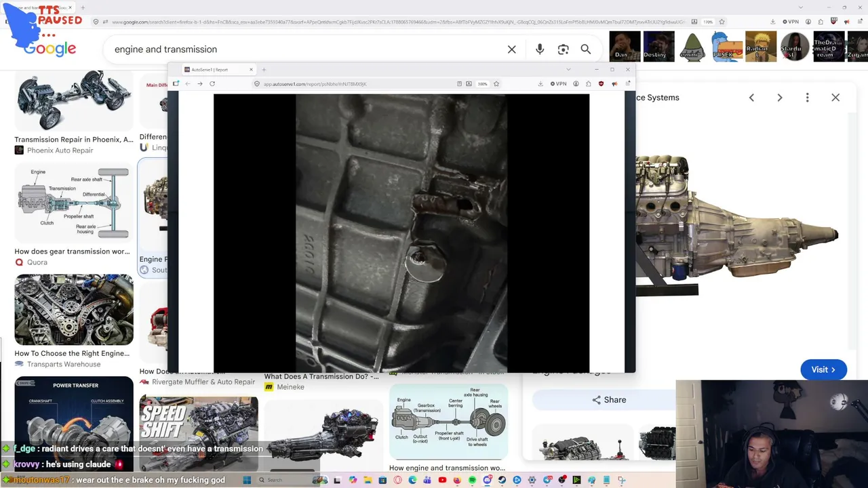The image size is (868, 488).
Task: Open 'Transmission Repair in Phoenix' result title
Action: click(x=74, y=140)
